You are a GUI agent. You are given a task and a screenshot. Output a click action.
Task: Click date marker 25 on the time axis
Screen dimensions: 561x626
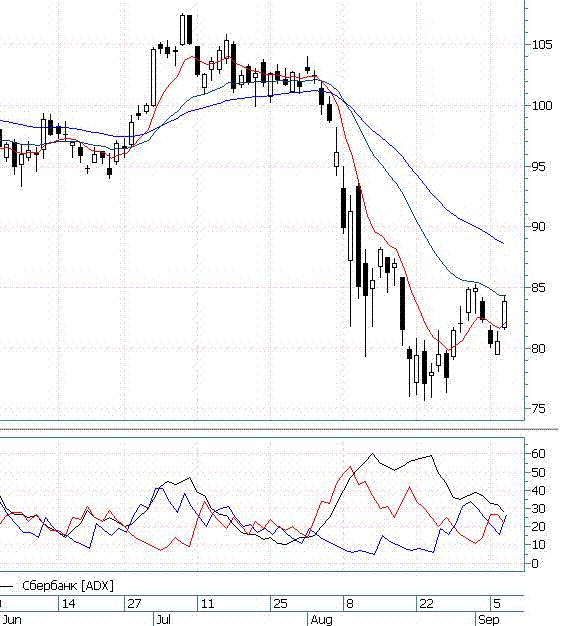[280, 603]
